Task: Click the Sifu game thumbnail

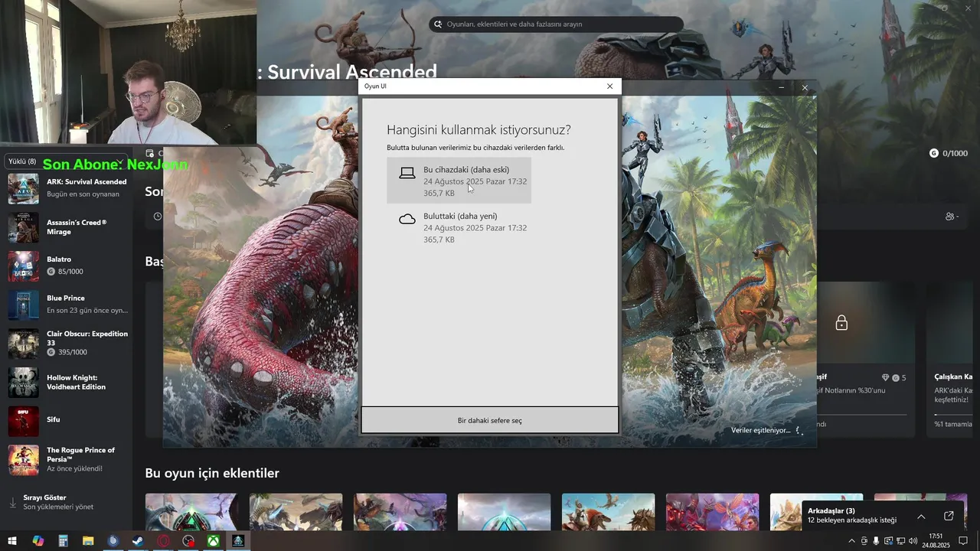Action: [x=24, y=420]
